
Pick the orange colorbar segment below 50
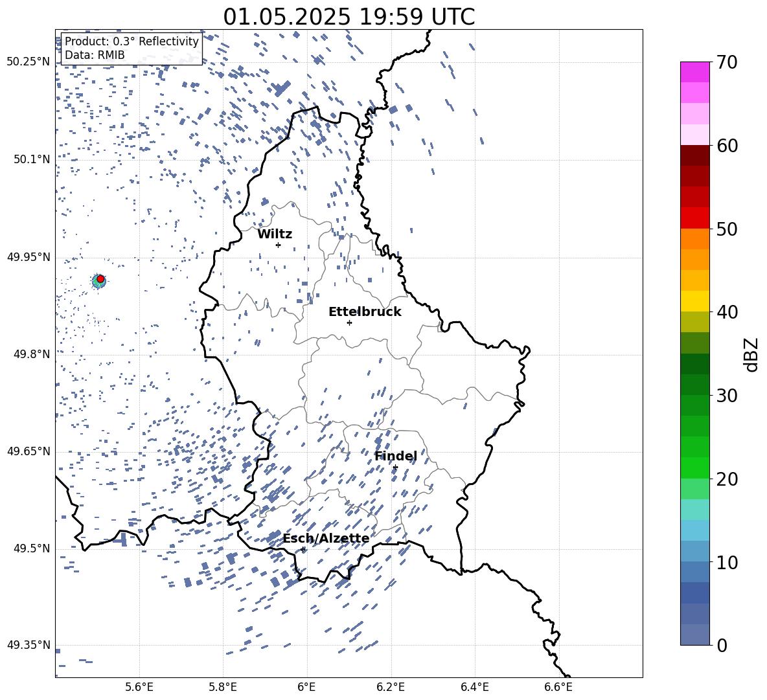click(x=695, y=239)
